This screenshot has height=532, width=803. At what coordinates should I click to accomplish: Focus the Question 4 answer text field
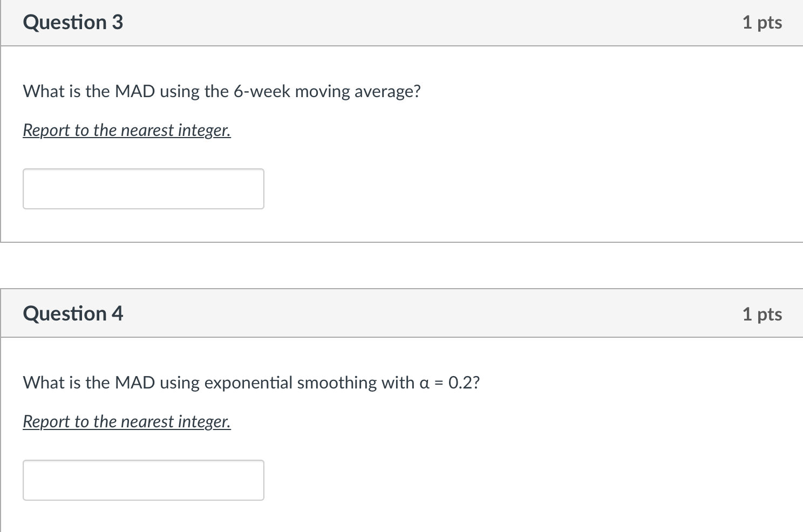pyautogui.click(x=143, y=480)
